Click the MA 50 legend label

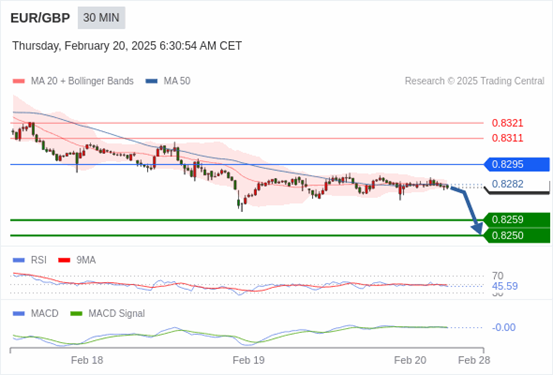click(x=177, y=81)
